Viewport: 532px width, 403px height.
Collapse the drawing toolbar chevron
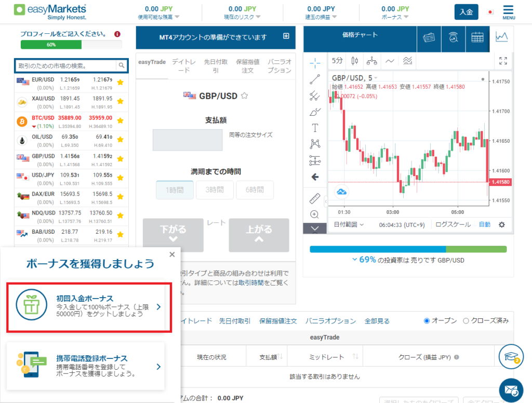coord(315,229)
